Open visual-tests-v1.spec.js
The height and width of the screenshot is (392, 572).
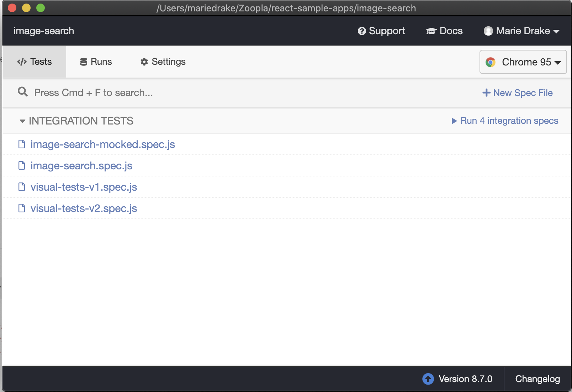84,187
